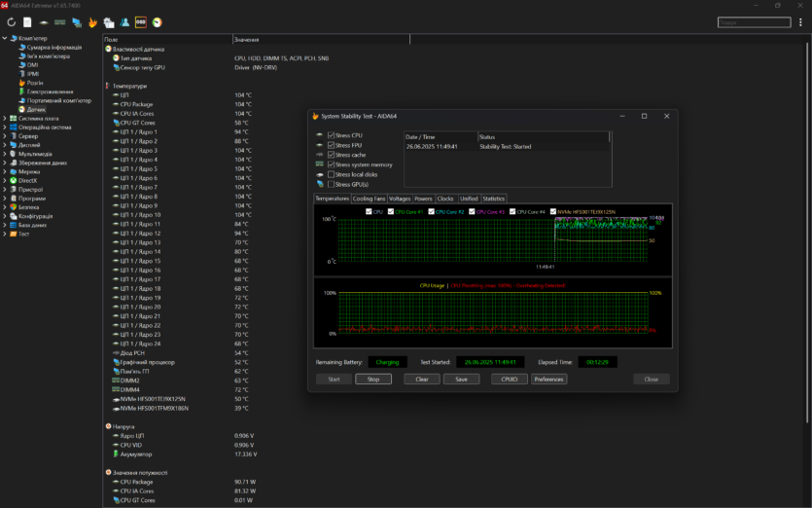Toggle the CPU Core #4 graph checkbox
Screen dimensions: 812x508
click(512, 211)
